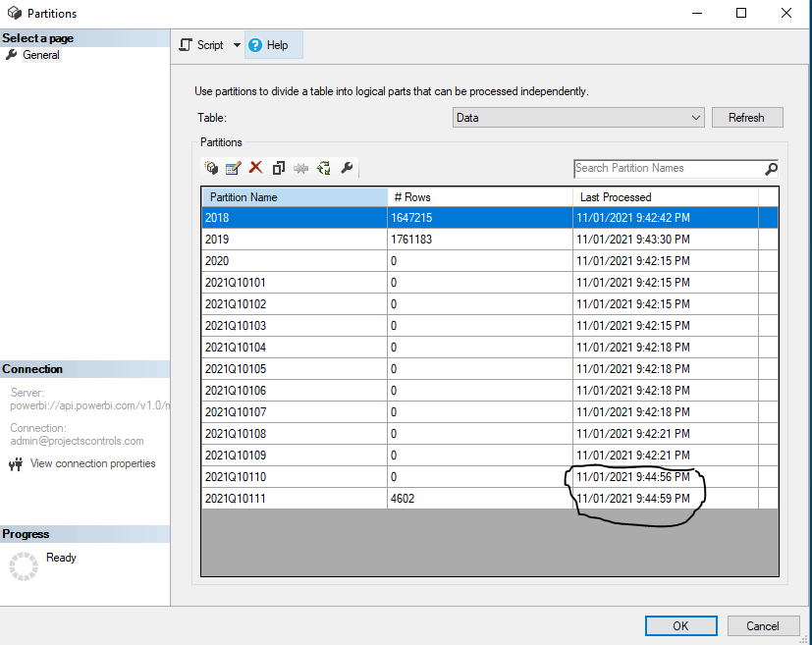Click the Copy partition icon
Image resolution: width=812 pixels, height=645 pixels.
[279, 168]
